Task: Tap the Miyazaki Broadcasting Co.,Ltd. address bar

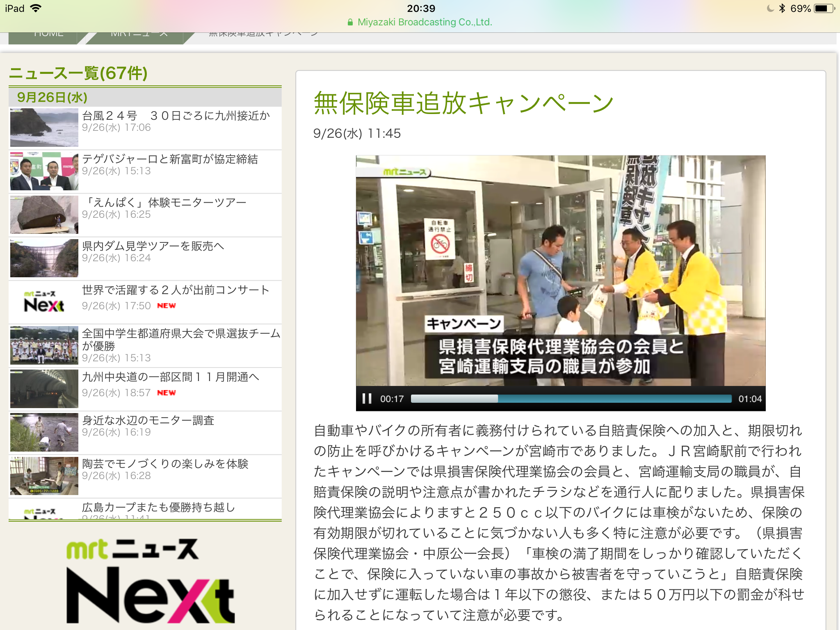Action: 420,22
